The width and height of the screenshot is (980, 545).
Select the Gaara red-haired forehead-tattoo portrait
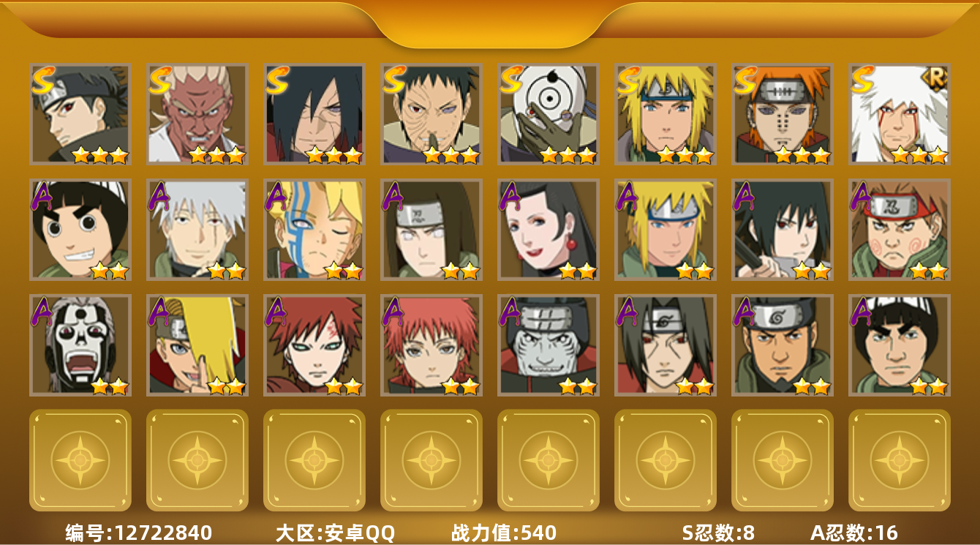coord(314,345)
